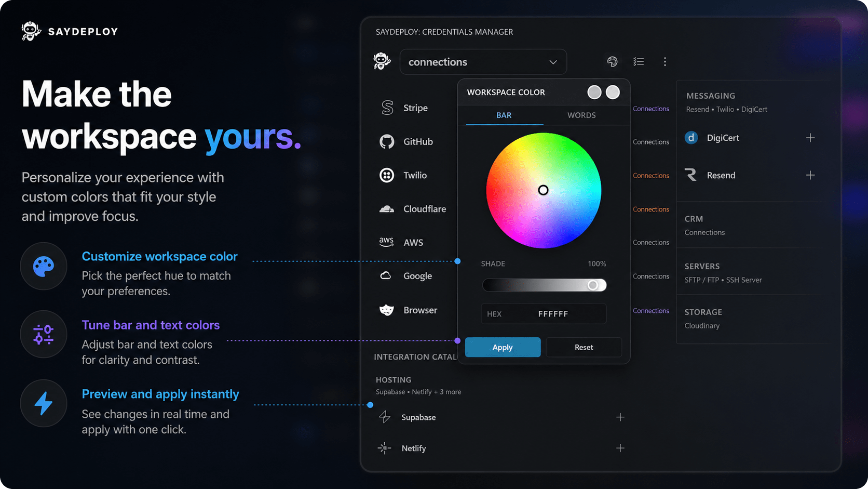
Task: Click 'SFTP / FTP • SSH Server' text
Action: click(x=723, y=280)
